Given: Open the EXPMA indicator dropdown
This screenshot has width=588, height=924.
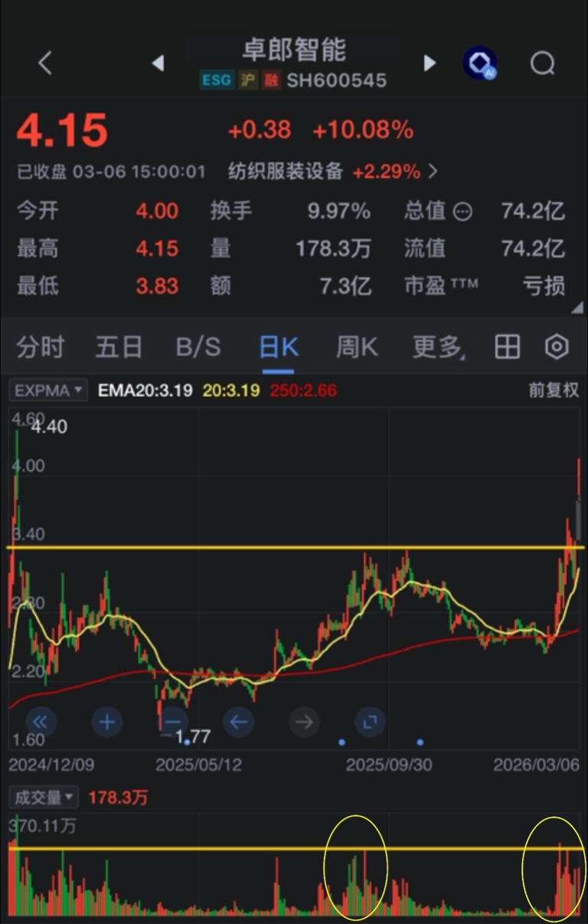Looking at the screenshot, I should pos(48,390).
